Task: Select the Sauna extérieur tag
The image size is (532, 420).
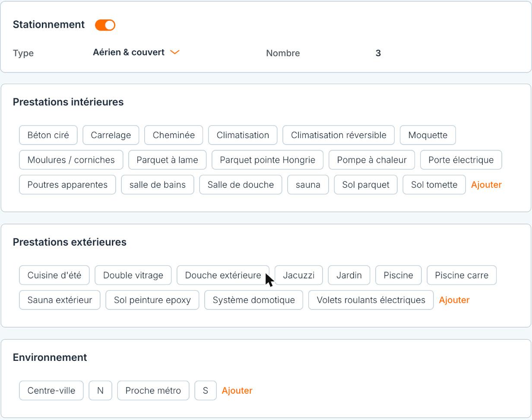Action: [60, 300]
